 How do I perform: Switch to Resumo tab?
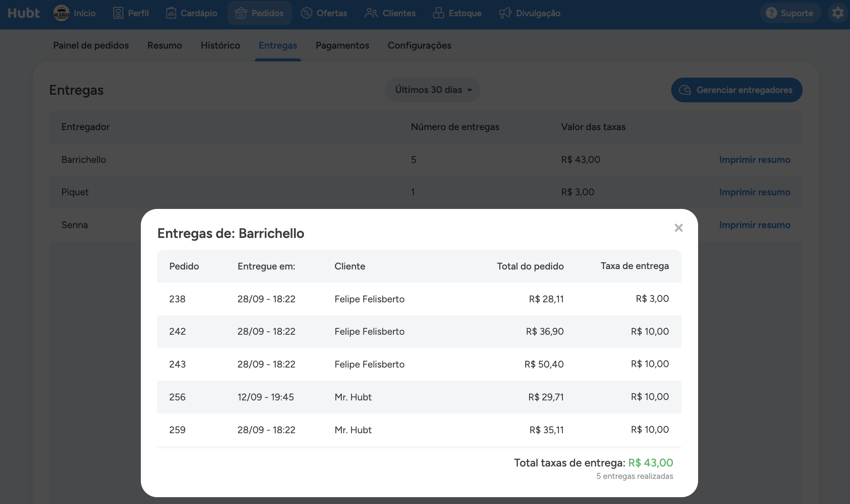pyautogui.click(x=165, y=45)
